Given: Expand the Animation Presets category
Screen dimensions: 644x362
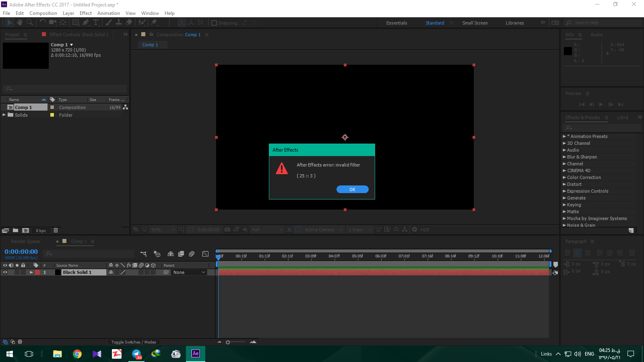Looking at the screenshot, I should [564, 136].
